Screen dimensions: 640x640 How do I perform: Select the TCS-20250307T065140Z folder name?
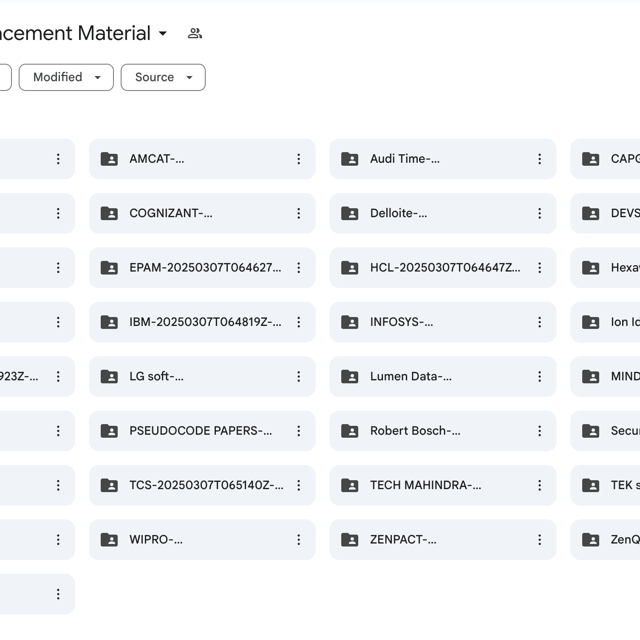[206, 485]
